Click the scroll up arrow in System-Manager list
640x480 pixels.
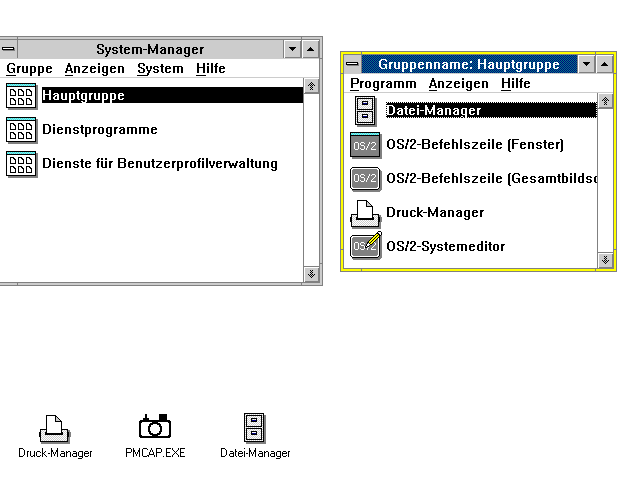(x=311, y=86)
